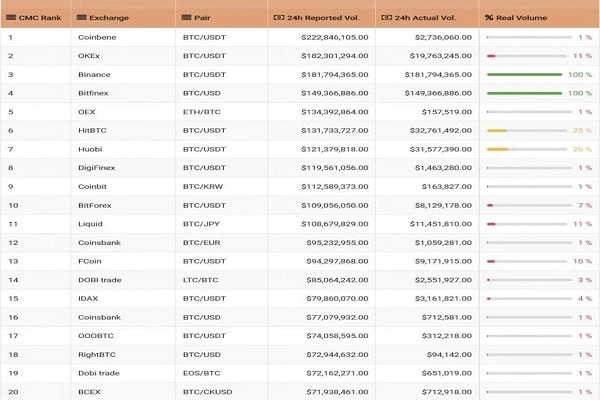Click the icon beside the CMC Rank header
Image resolution: width=600 pixels, height=400 pixels.
[11, 17]
